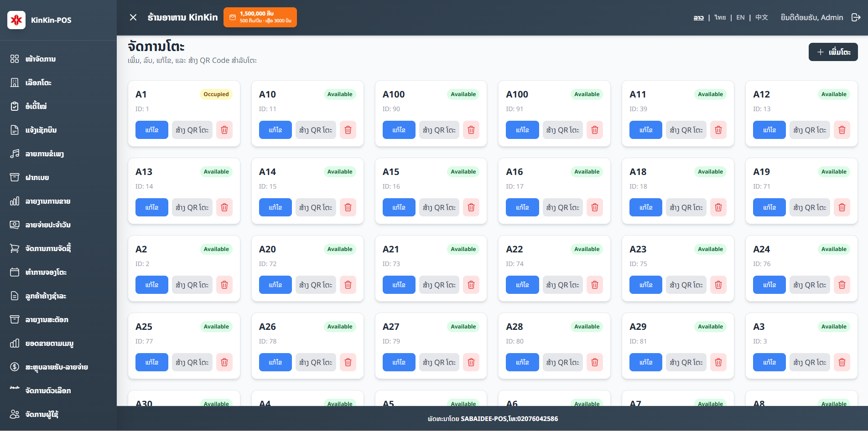Open the music note menu item
This screenshot has width=868, height=431.
pyautogui.click(x=44, y=154)
